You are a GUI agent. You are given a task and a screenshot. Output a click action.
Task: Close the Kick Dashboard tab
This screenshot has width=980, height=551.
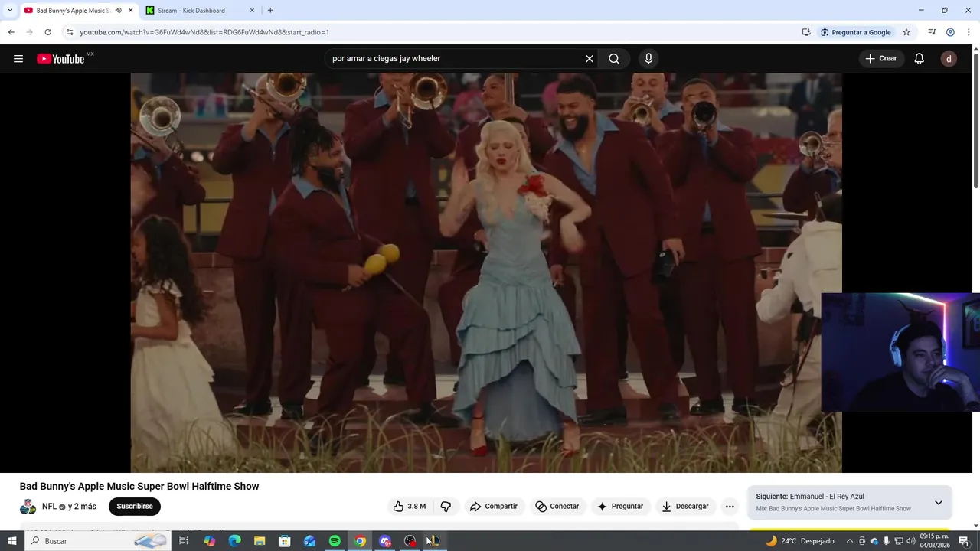253,11
